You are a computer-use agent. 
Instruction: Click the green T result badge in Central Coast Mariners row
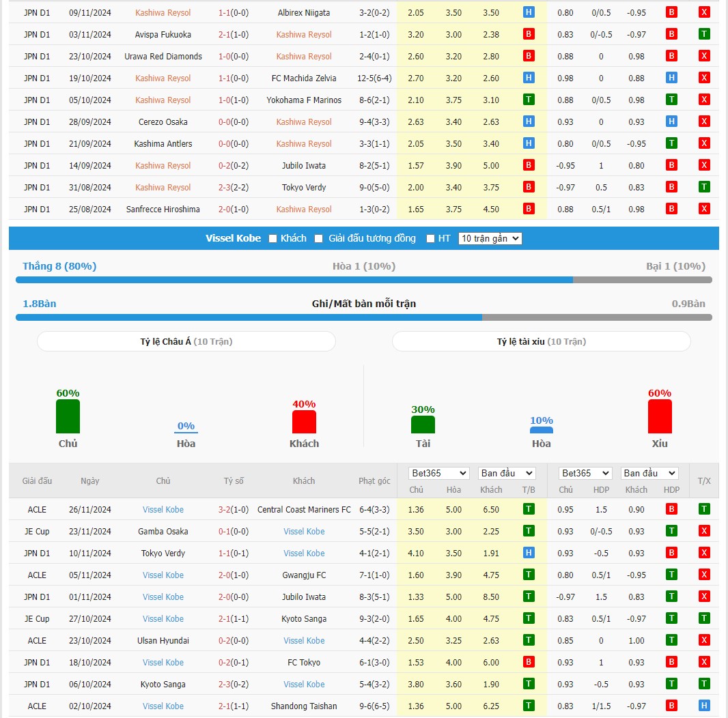[x=529, y=509]
